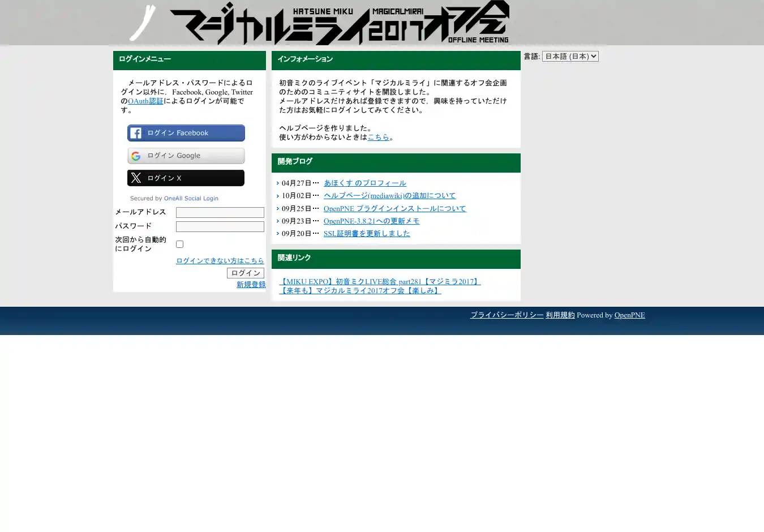This screenshot has height=532, width=764.
Task: Click the Facebook login icon button
Action: (186, 133)
